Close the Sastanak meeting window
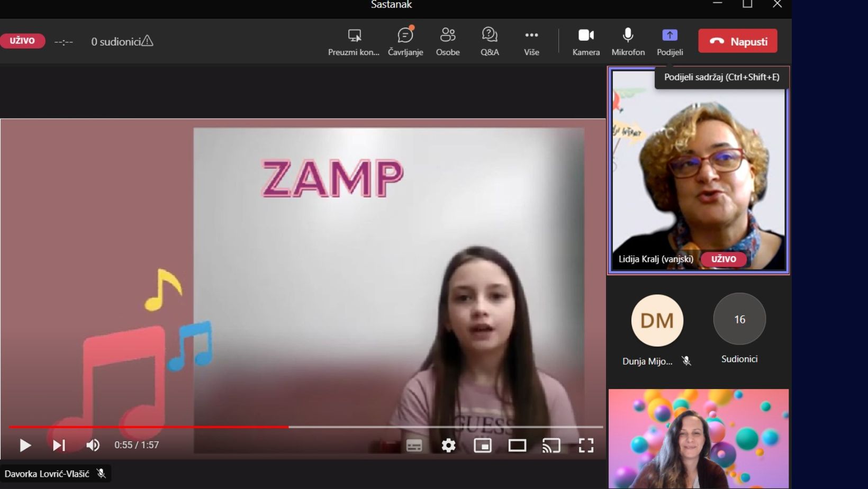The width and height of the screenshot is (868, 489). click(x=777, y=4)
